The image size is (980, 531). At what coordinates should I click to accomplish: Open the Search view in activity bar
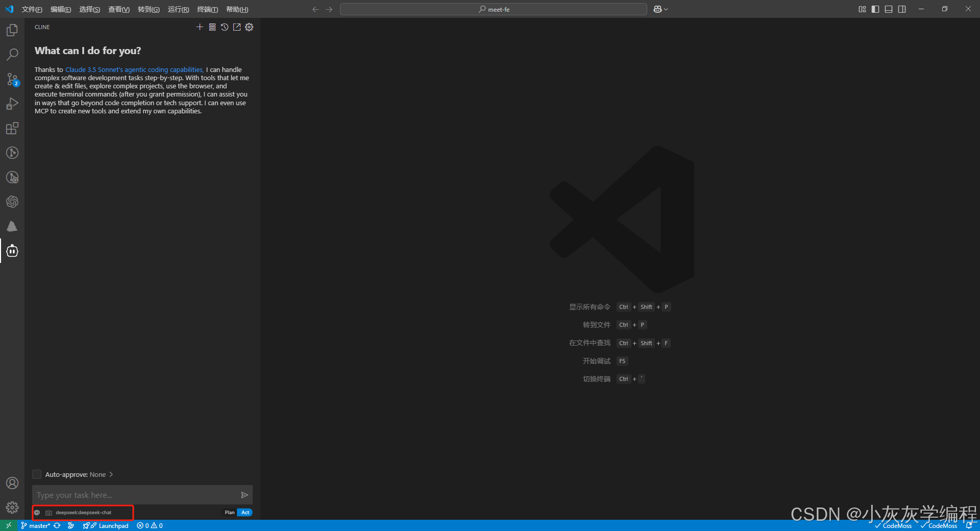(12, 55)
